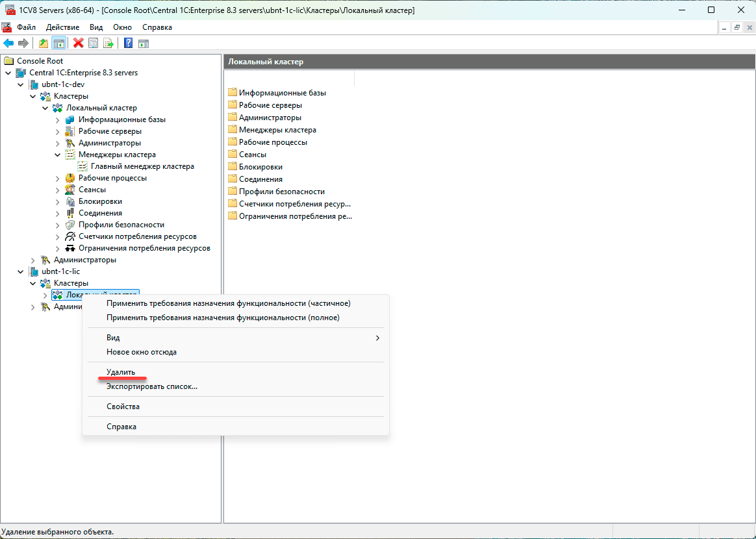Click the Счетчики потребления ресурсов gauge icon
The height and width of the screenshot is (539, 756).
(x=70, y=236)
